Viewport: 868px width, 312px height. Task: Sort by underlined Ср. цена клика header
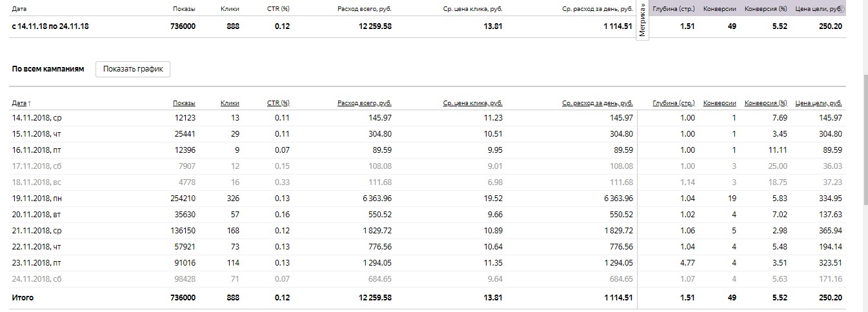click(x=473, y=103)
